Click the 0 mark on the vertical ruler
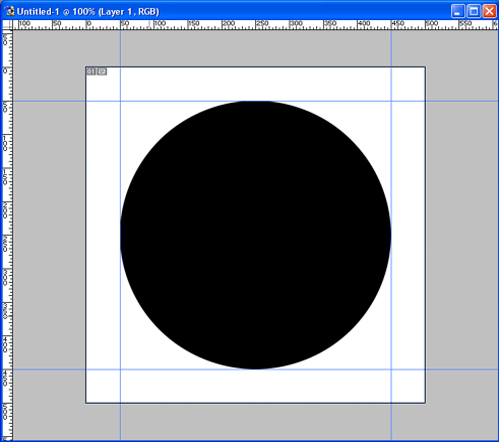The width and height of the screenshot is (499, 442). coord(5,71)
